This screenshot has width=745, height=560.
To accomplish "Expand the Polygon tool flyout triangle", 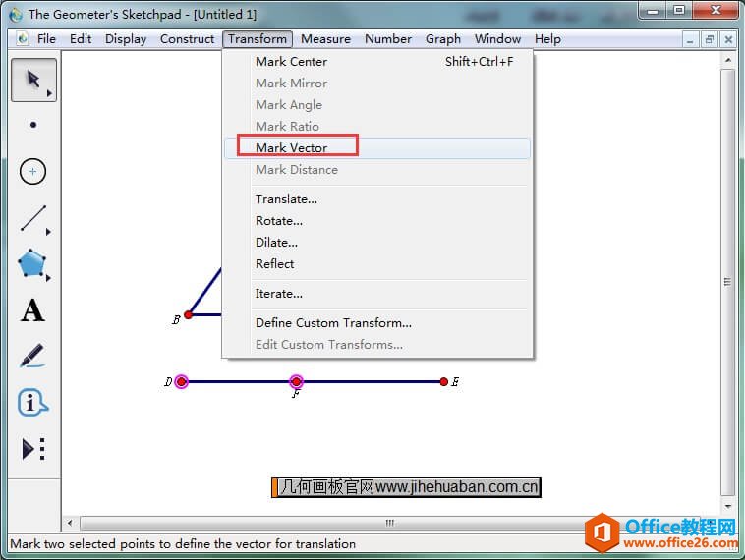I will coord(48,278).
